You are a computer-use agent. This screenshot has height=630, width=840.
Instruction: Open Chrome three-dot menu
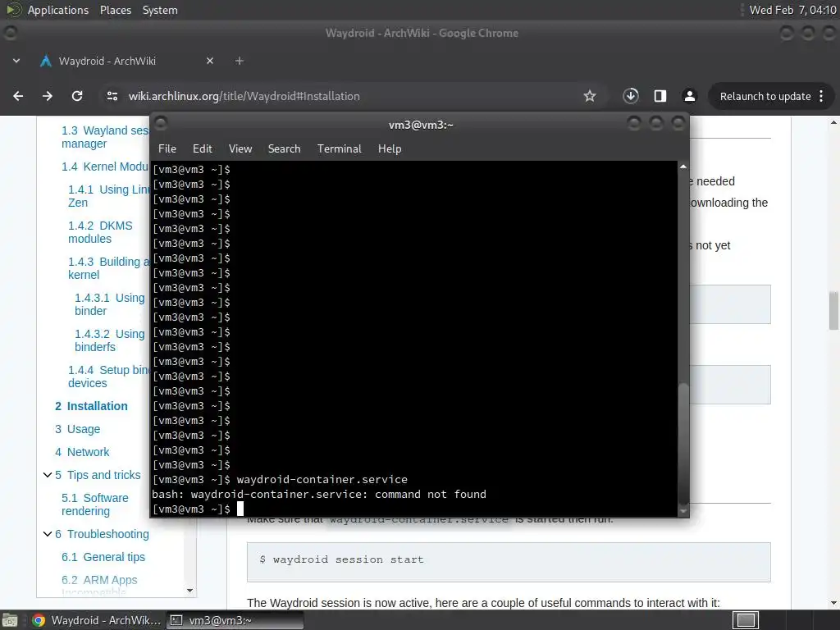point(821,96)
